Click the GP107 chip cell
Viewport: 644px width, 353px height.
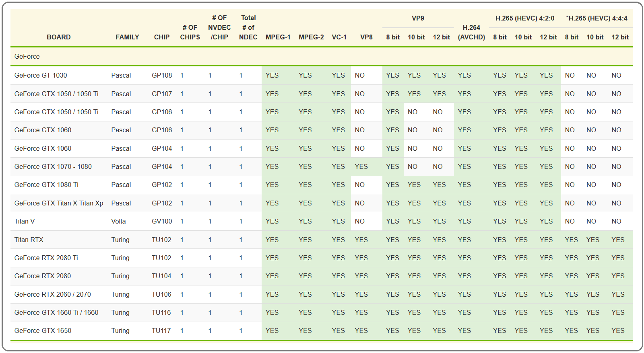coord(162,94)
